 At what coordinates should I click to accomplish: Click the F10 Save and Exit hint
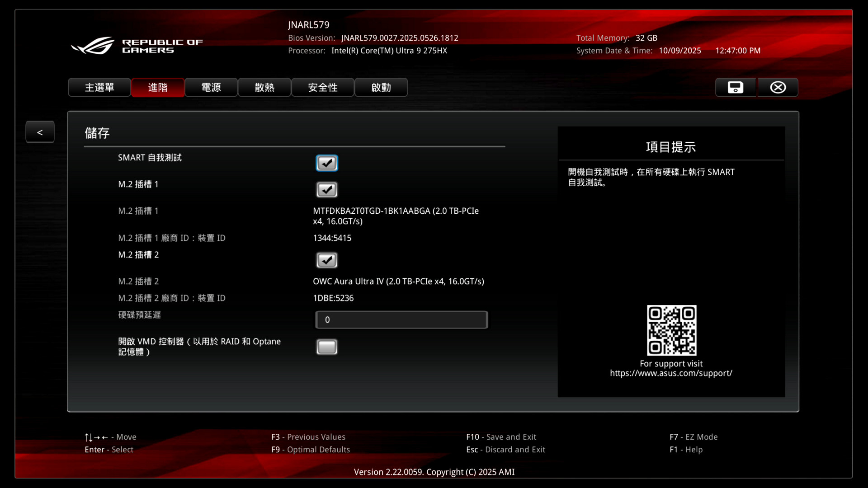(501, 437)
